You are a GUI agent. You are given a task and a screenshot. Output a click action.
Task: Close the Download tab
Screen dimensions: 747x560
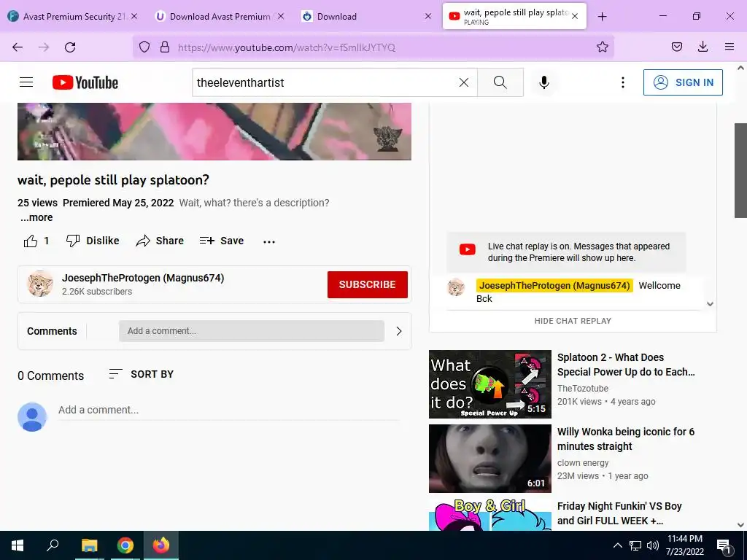(x=427, y=16)
